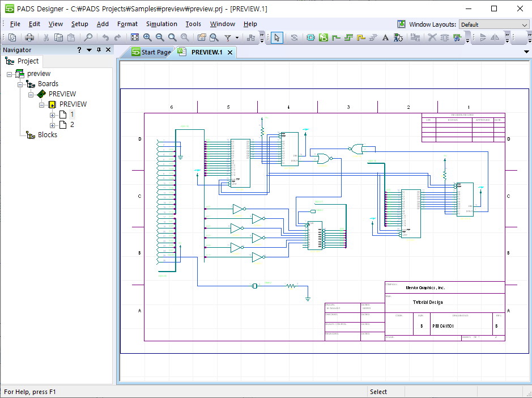532x398 pixels.
Task: Collapse the Boards tree node
Action: coord(20,84)
